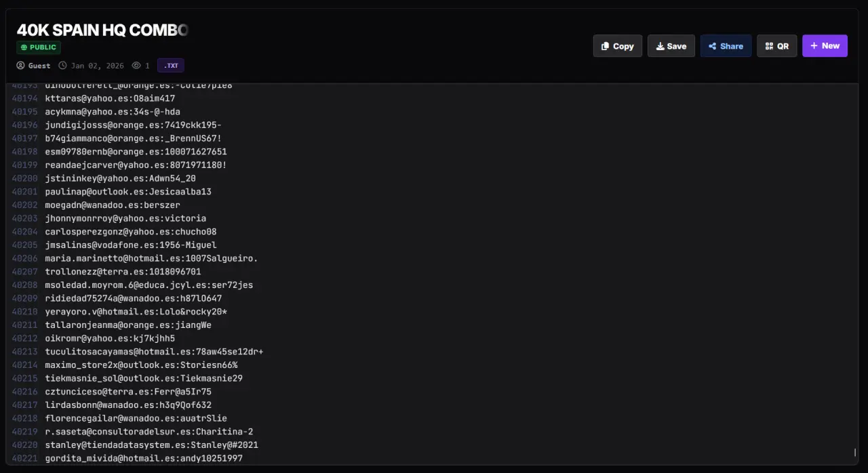The height and width of the screenshot is (473, 868).
Task: Open the QR code generator icon
Action: (x=769, y=46)
